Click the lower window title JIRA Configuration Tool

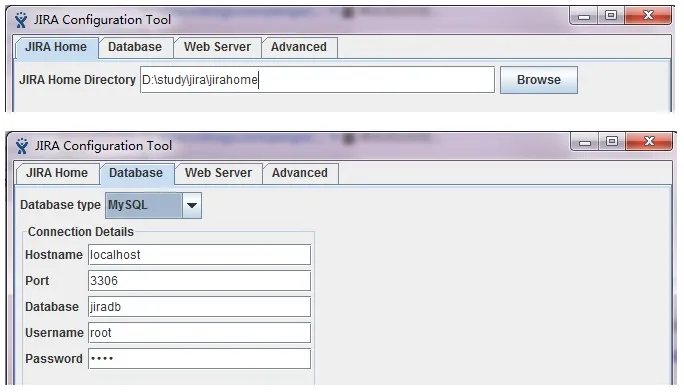(103, 146)
